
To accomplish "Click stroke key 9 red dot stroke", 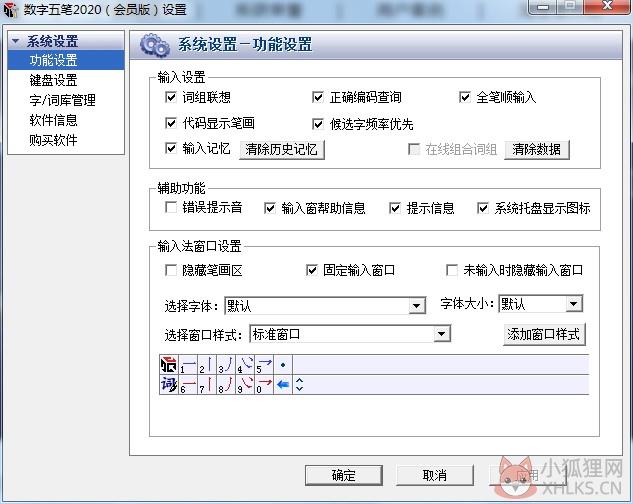I will 245,384.
